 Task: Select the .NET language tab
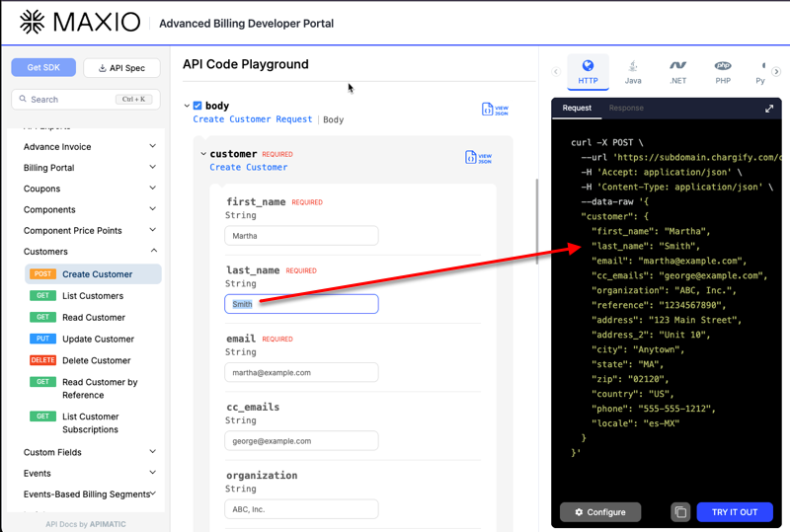(x=678, y=71)
